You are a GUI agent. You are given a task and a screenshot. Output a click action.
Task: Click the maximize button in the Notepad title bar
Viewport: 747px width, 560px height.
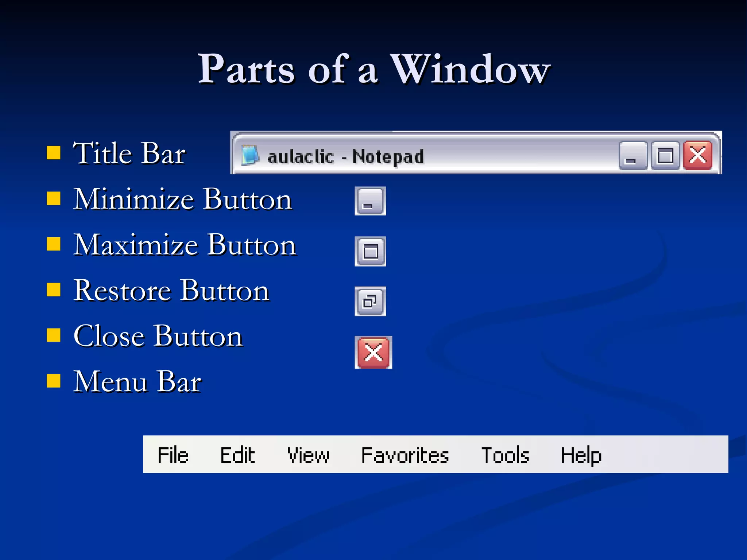pos(665,156)
